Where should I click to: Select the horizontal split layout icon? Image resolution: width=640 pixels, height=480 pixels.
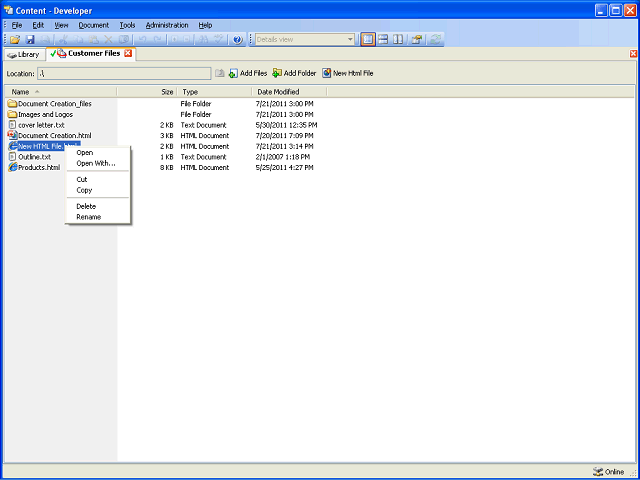(x=383, y=40)
